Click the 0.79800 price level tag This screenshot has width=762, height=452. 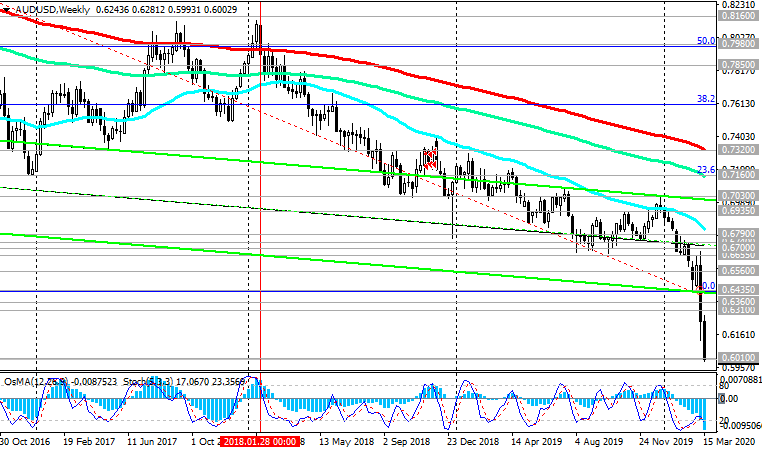[739, 45]
